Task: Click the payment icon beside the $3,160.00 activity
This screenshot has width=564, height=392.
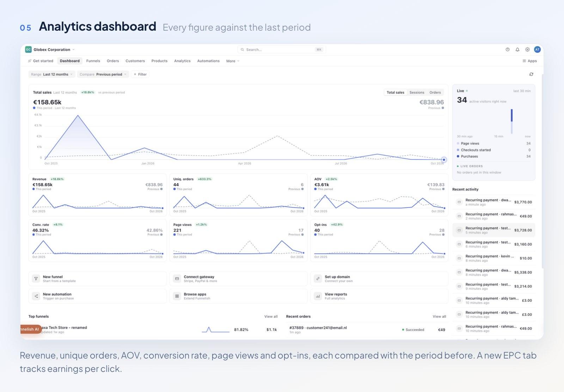Action: point(459,244)
